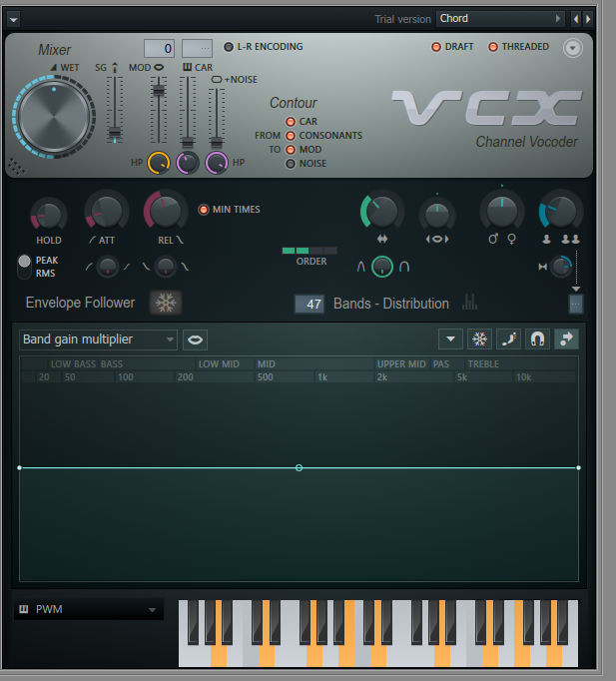Click the yellow MOD HP knob

159,163
